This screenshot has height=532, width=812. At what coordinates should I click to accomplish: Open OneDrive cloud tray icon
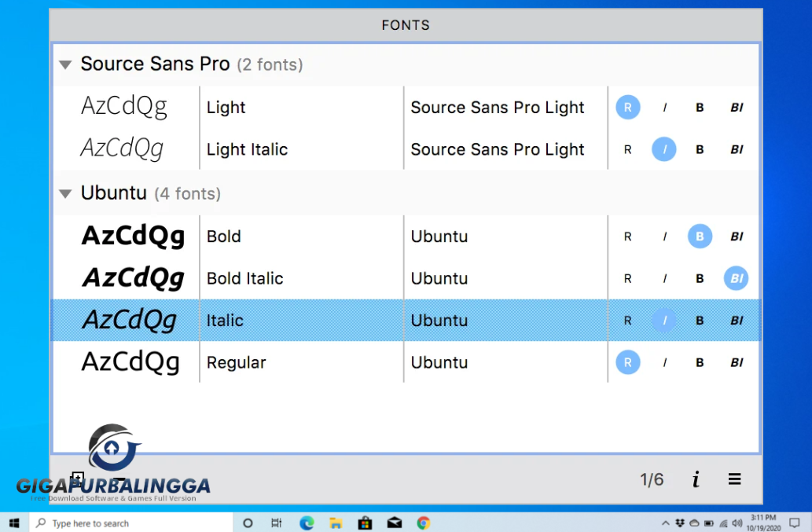pos(694,523)
